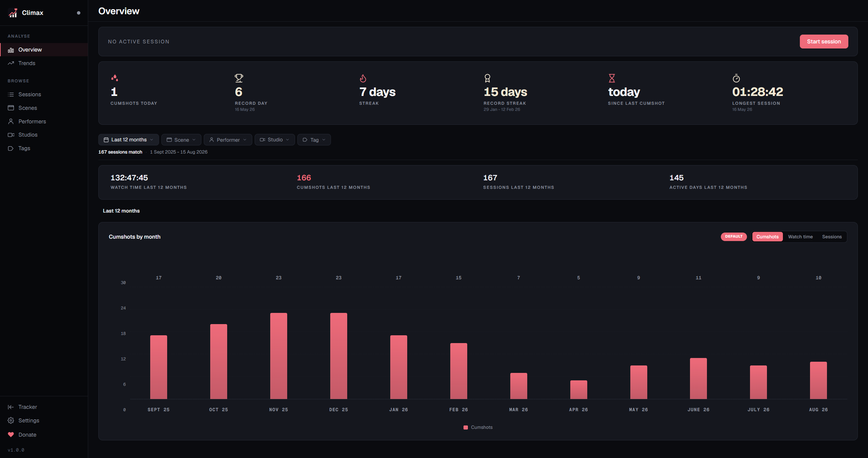Open the Last 12 months date dropdown

[129, 140]
